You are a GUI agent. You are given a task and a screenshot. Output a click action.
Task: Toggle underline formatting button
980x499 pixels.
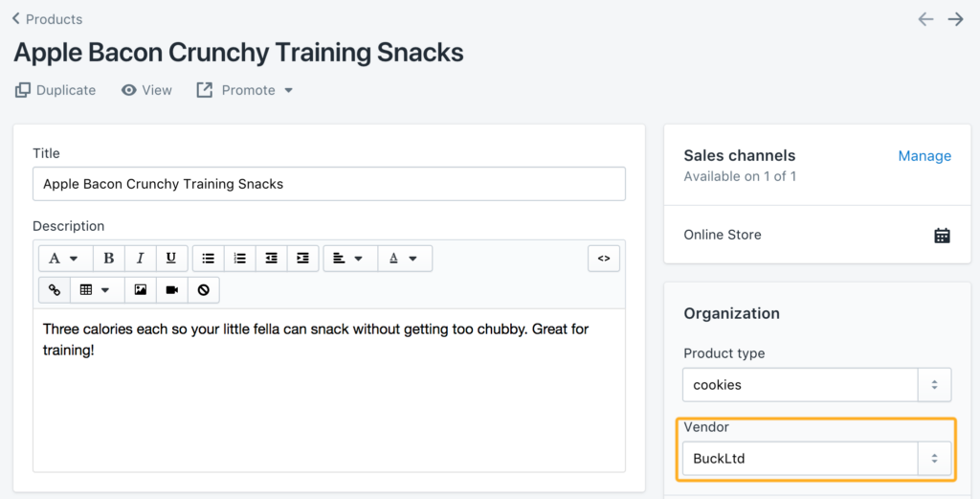(x=171, y=259)
